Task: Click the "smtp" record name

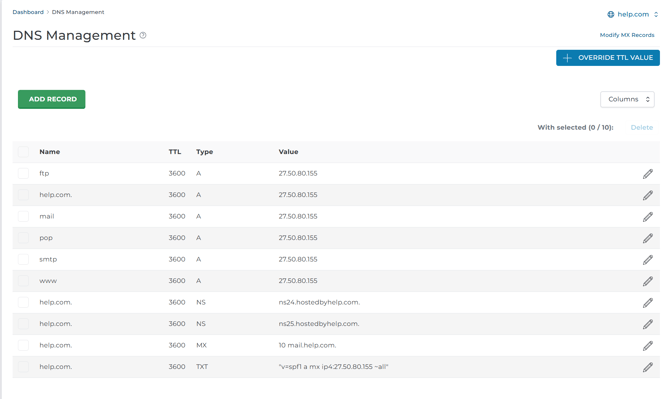Action: pos(48,259)
